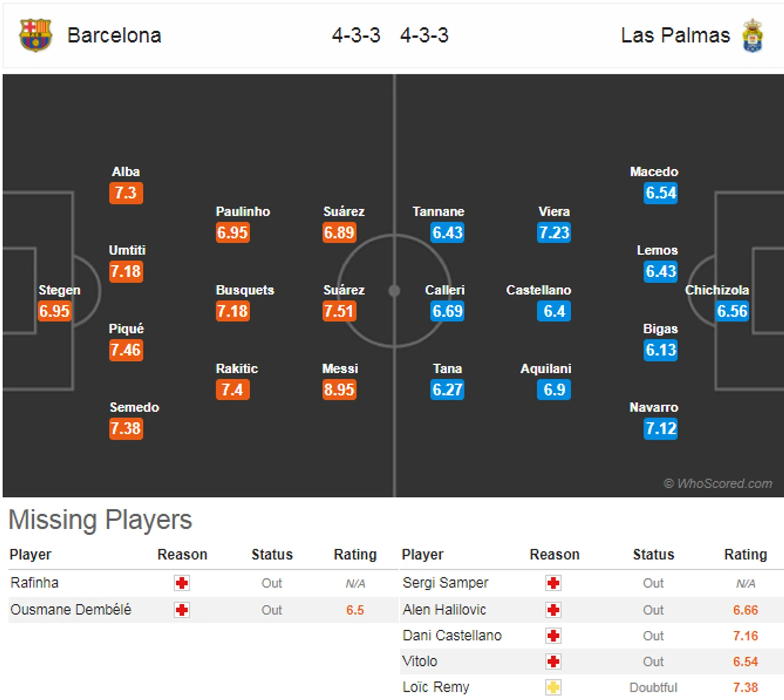
Task: Open the Barcelona team name link
Action: tap(114, 35)
